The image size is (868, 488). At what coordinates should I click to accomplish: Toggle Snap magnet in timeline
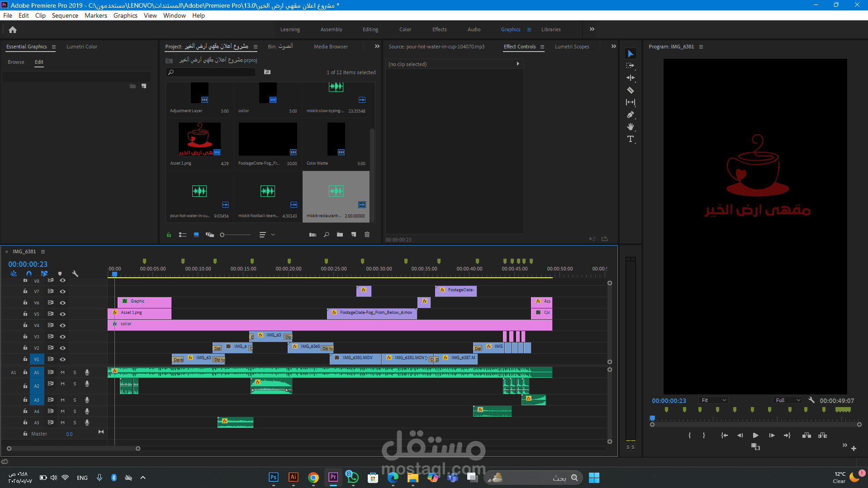(29, 274)
